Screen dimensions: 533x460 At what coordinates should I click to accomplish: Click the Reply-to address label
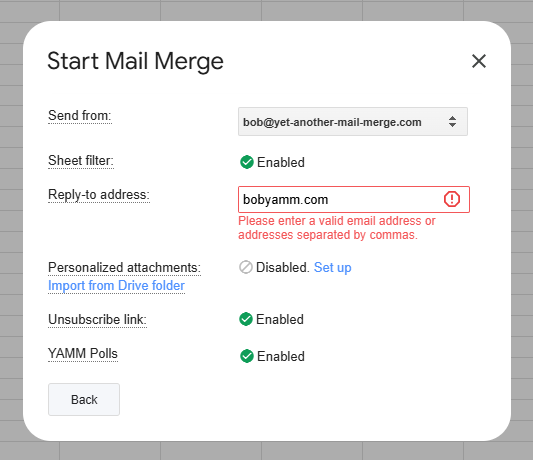click(x=99, y=195)
